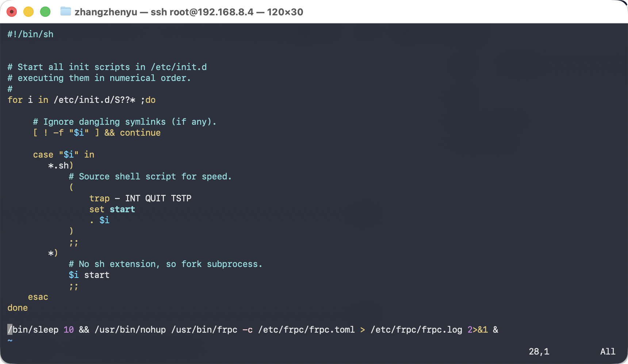The height and width of the screenshot is (364, 628).
Task: Place cursor on the #!/bin/sh shebang line
Action: point(30,34)
